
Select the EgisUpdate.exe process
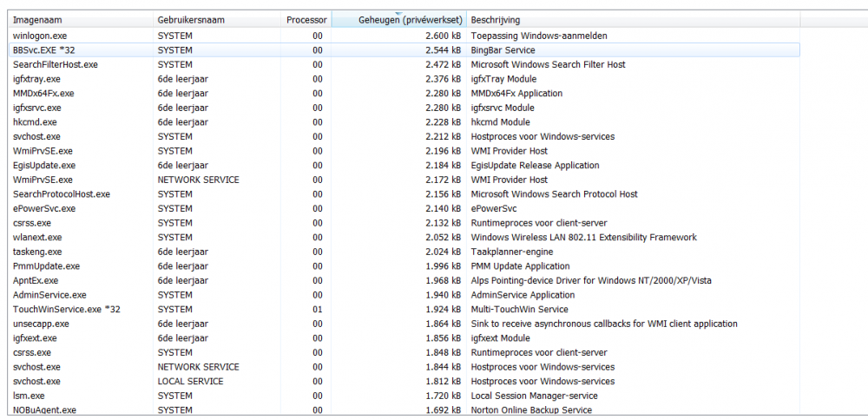[x=44, y=166]
